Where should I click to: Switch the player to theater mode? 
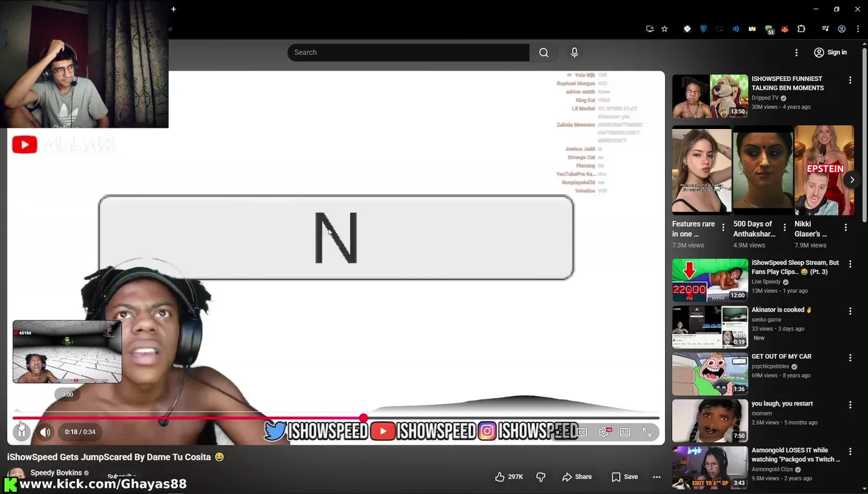point(625,432)
